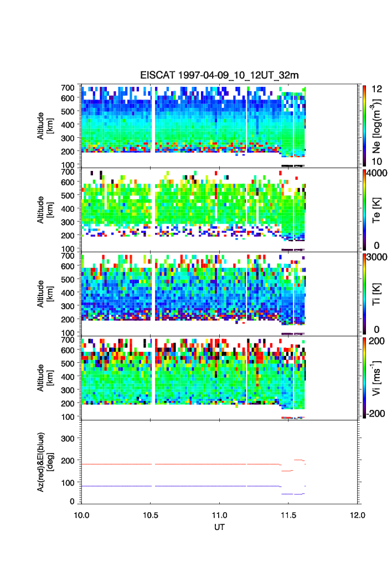Image resolution: width=392 pixels, height=588 pixels.
Task: Click the 11.5 tick on the UT axis
Action: [x=290, y=515]
